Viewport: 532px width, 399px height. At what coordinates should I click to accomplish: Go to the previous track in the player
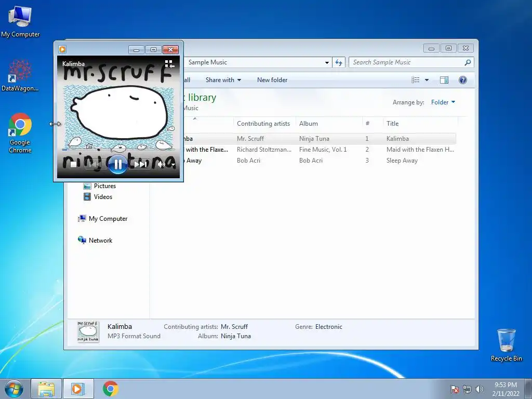pos(95,165)
